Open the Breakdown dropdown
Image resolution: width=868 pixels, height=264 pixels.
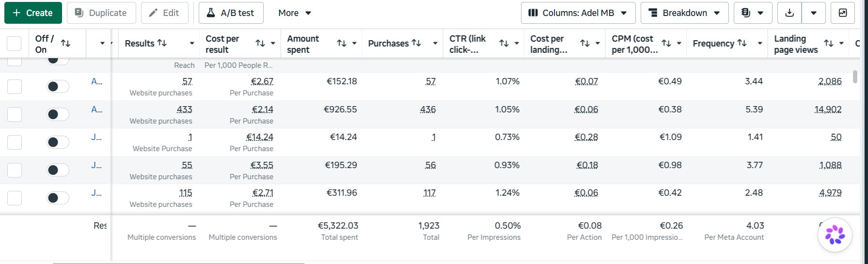(x=684, y=13)
